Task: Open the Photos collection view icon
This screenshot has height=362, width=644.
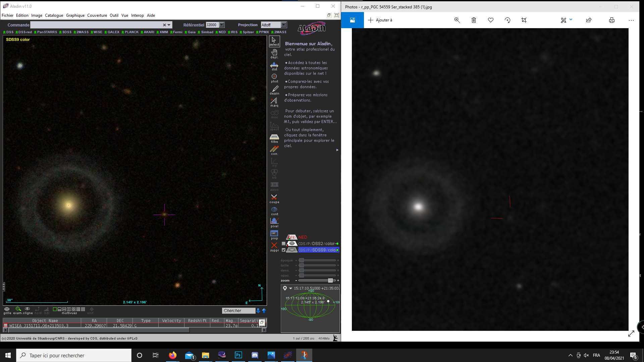Action: click(353, 20)
